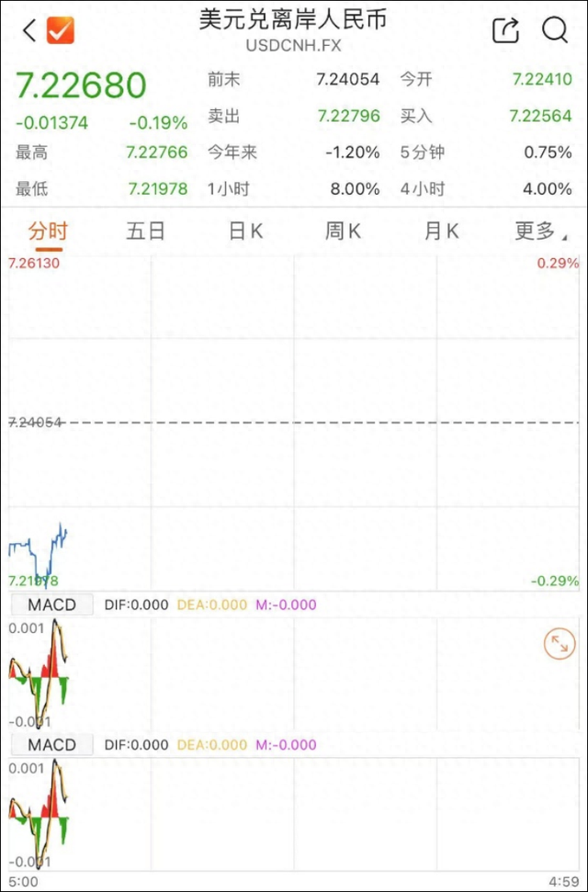Click the dashed 7.24054 reference line

tap(294, 423)
